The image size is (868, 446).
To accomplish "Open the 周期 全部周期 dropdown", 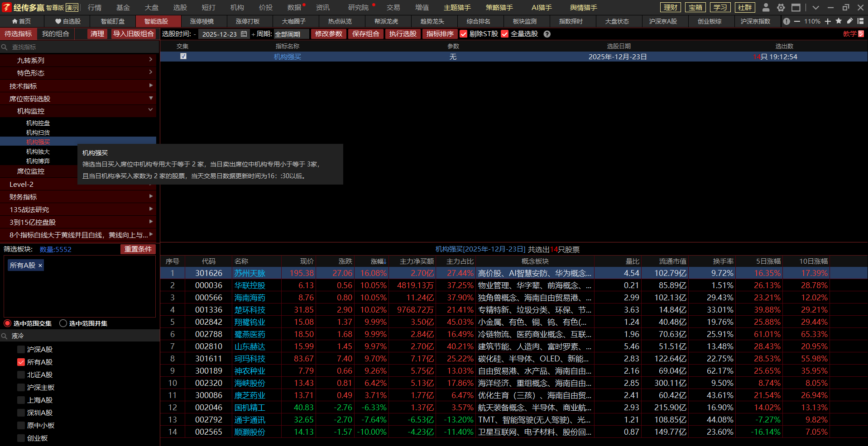I will coord(291,34).
